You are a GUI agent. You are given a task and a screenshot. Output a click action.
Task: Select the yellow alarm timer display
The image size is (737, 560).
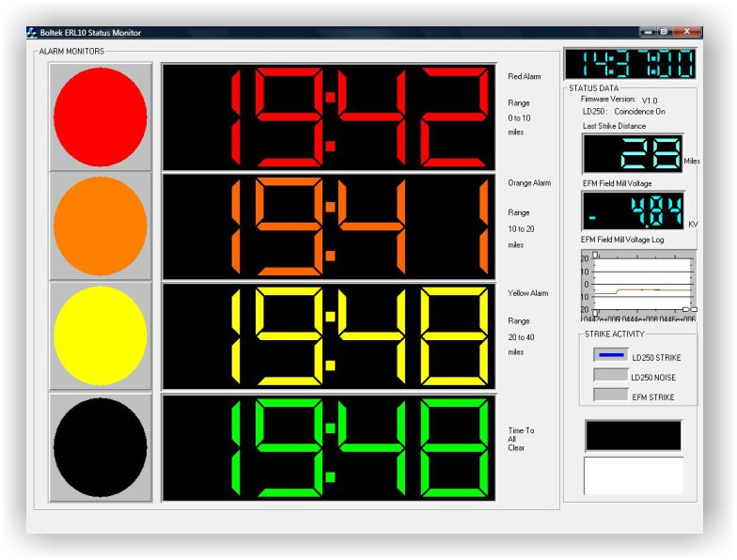tap(329, 335)
